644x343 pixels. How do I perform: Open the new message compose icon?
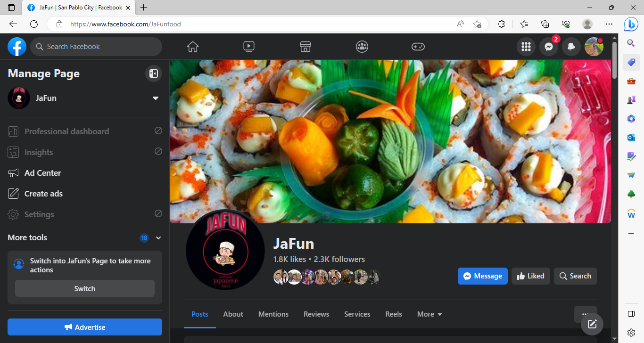pyautogui.click(x=592, y=324)
